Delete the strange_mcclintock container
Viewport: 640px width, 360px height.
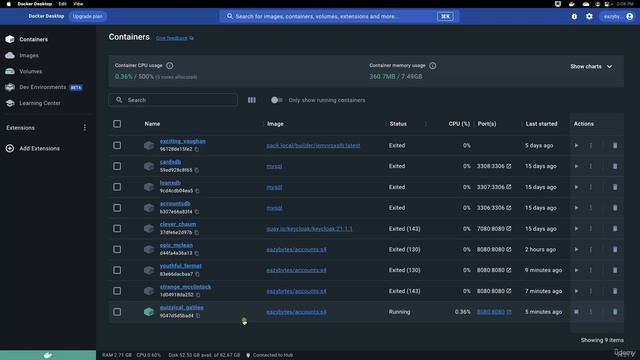coord(615,291)
